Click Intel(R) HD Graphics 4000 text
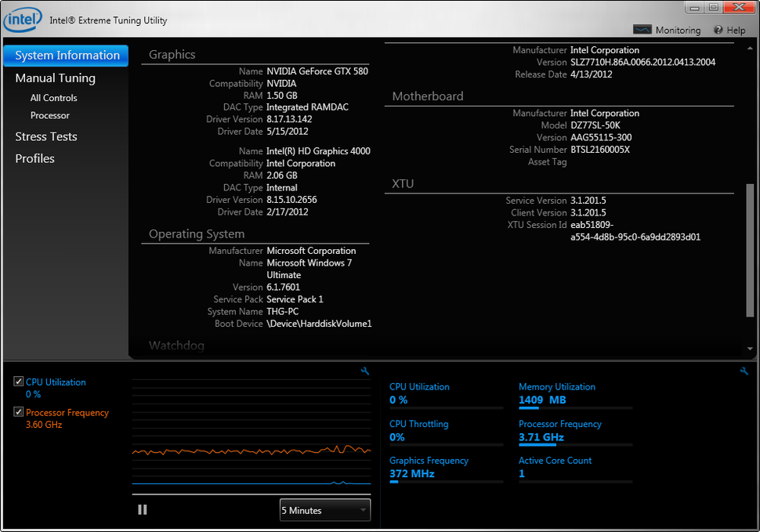 point(318,151)
